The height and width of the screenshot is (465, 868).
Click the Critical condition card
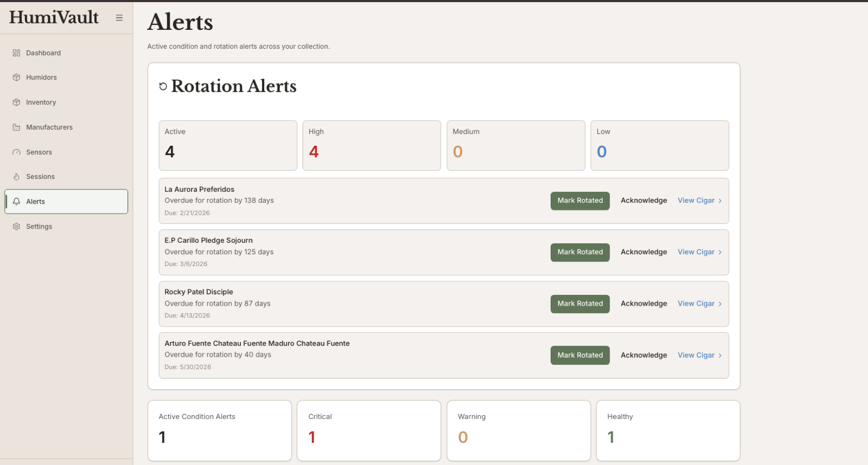pos(369,431)
